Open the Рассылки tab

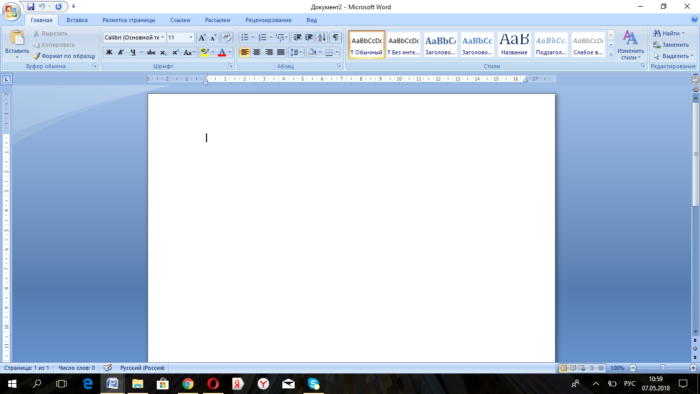[217, 20]
